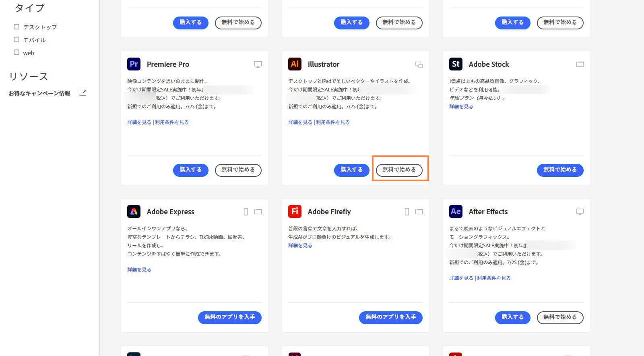This screenshot has height=356, width=644.
Task: Click the 'Adobe Stock' product title
Action: (x=489, y=64)
